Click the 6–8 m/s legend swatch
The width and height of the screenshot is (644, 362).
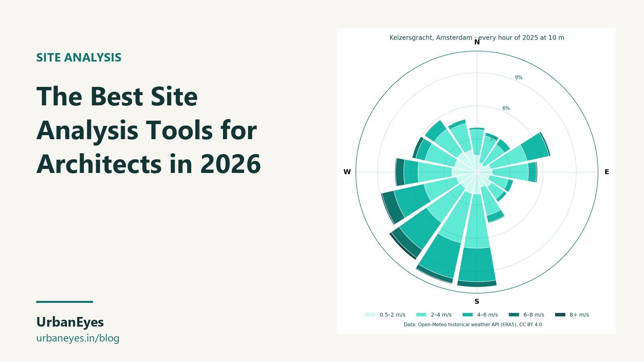[514, 315]
